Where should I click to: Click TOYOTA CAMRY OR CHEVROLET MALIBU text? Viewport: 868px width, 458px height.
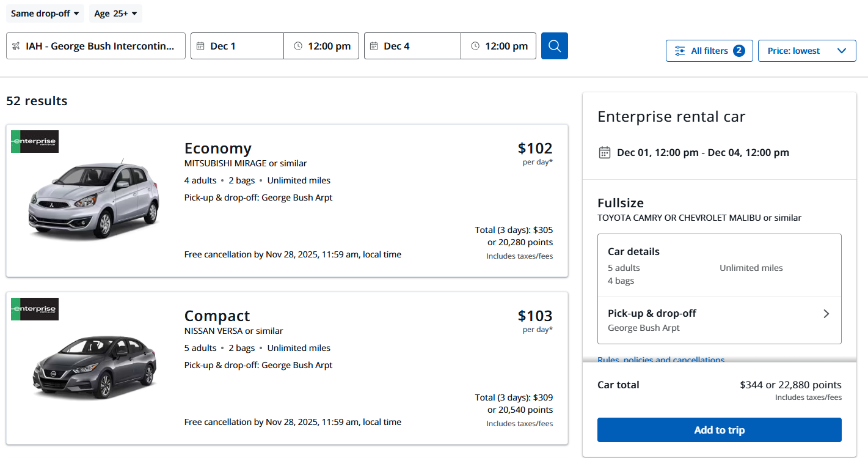coord(699,218)
